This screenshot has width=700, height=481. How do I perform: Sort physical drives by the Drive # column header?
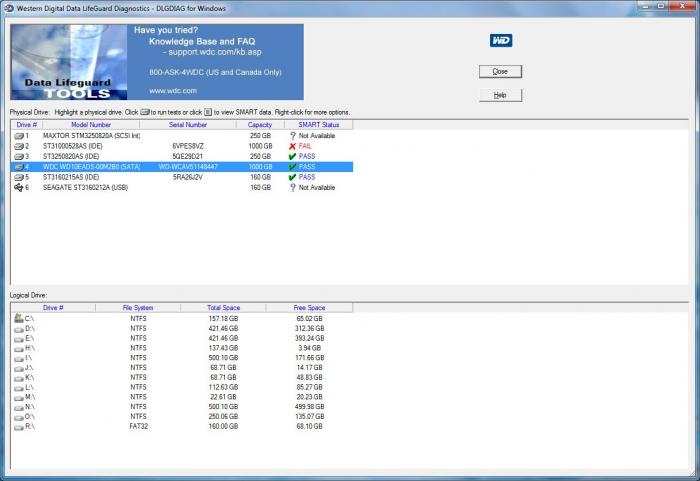point(26,125)
